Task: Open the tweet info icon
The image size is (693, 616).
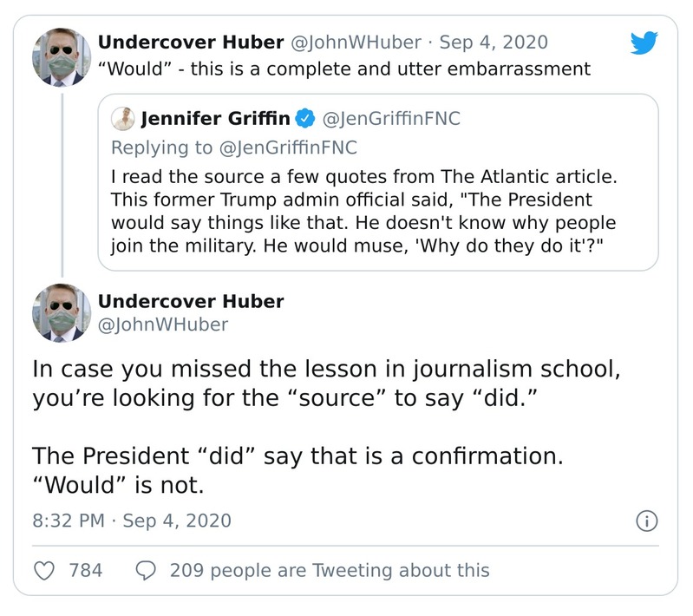Action: (x=646, y=521)
